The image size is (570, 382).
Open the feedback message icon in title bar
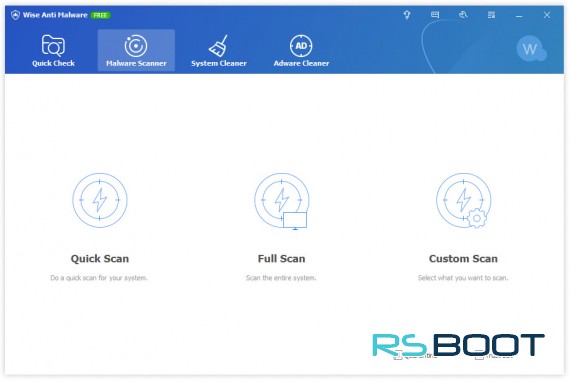click(435, 15)
